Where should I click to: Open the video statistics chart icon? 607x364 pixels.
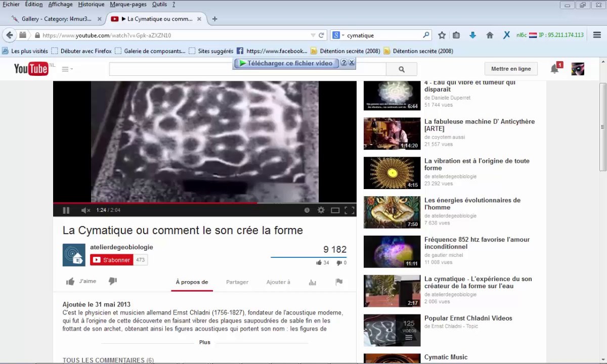[313, 282]
